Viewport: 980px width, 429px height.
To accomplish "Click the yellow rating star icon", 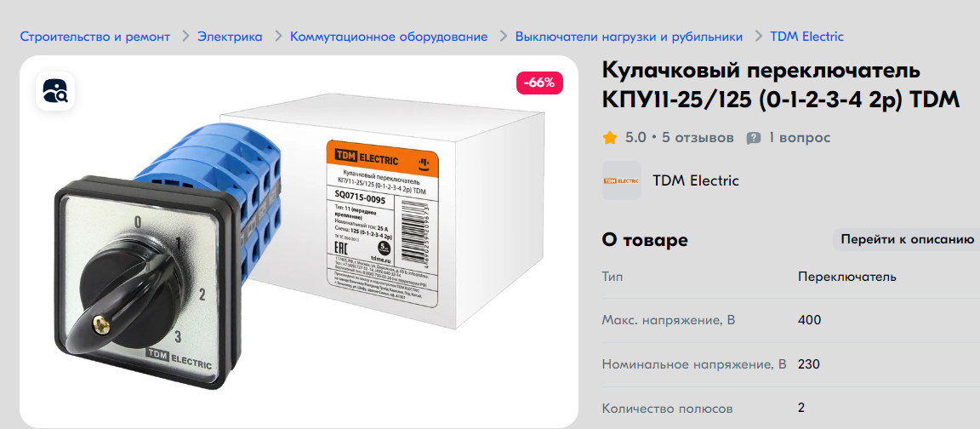I will click(610, 138).
